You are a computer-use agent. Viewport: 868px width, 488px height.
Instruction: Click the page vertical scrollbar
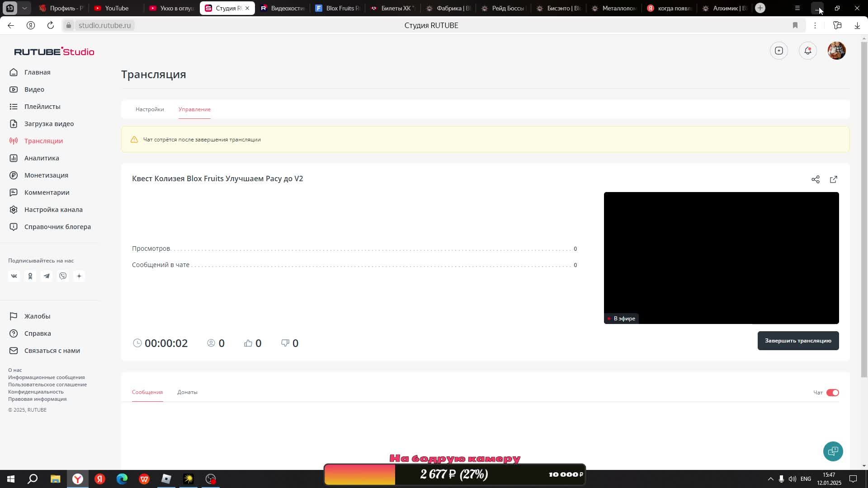pyautogui.click(x=864, y=210)
